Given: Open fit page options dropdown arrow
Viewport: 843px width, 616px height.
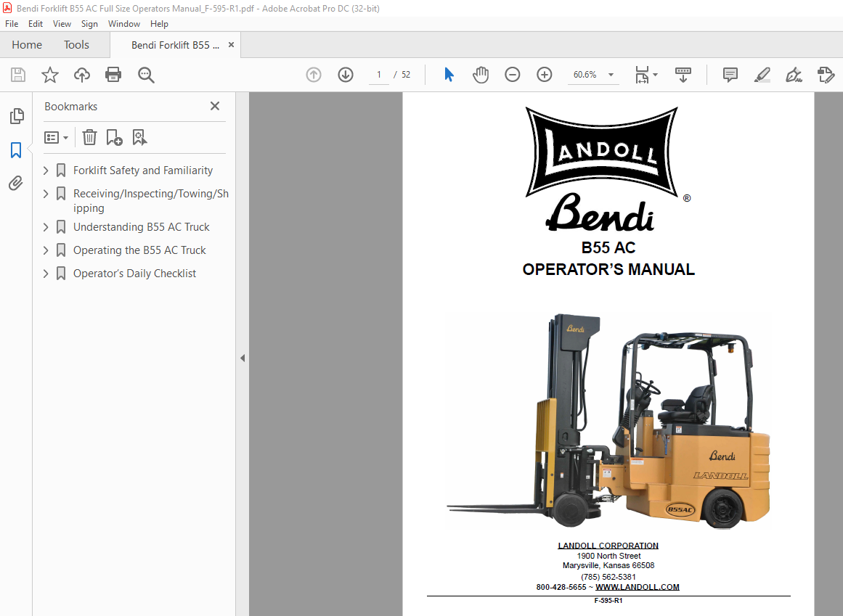Looking at the screenshot, I should click(x=656, y=75).
